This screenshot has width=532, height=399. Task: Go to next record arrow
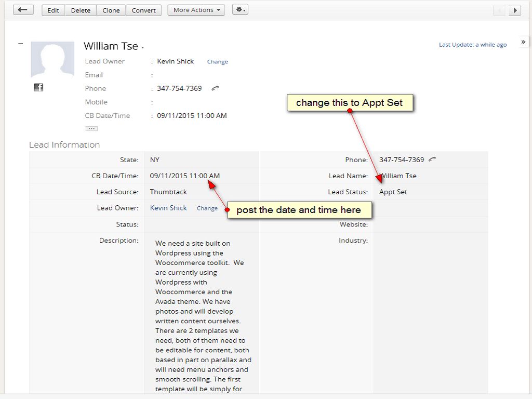[x=515, y=10]
